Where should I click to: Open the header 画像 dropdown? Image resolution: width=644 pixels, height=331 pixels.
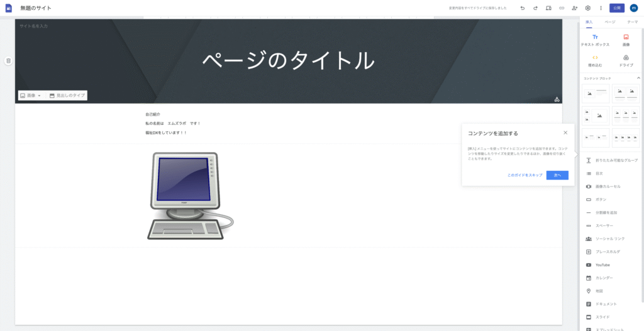[x=31, y=95]
